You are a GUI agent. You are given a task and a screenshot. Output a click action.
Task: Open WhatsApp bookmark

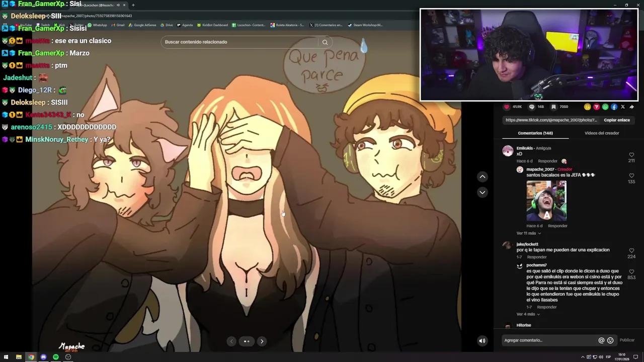pos(97,25)
